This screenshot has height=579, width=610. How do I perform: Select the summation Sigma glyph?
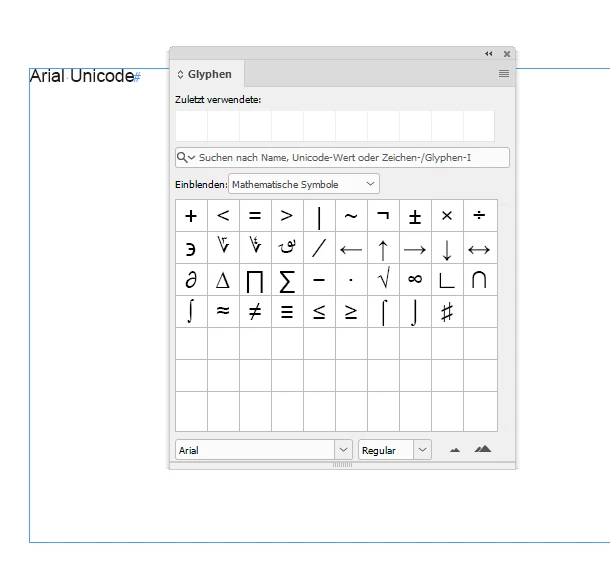tap(287, 280)
